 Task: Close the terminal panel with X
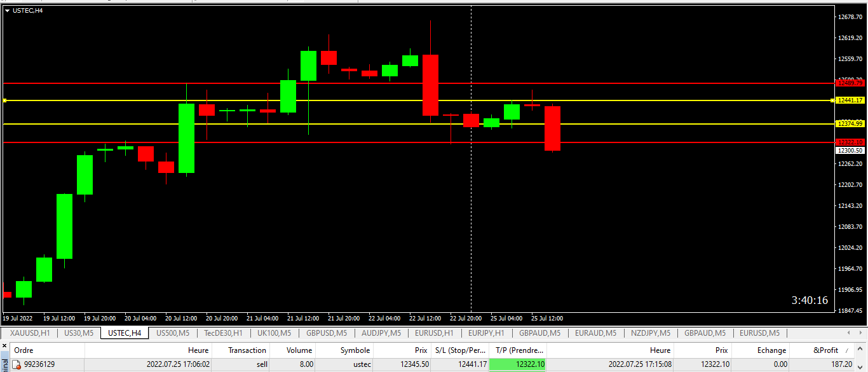pos(4,345)
